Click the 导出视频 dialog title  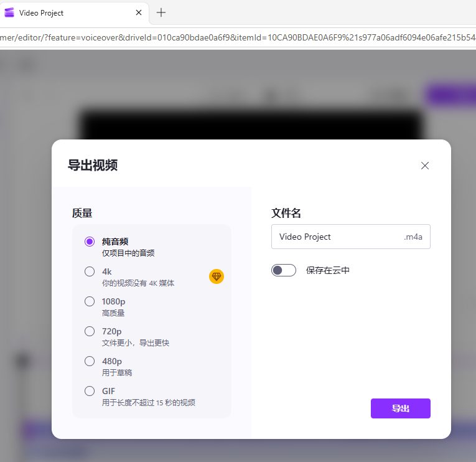93,165
